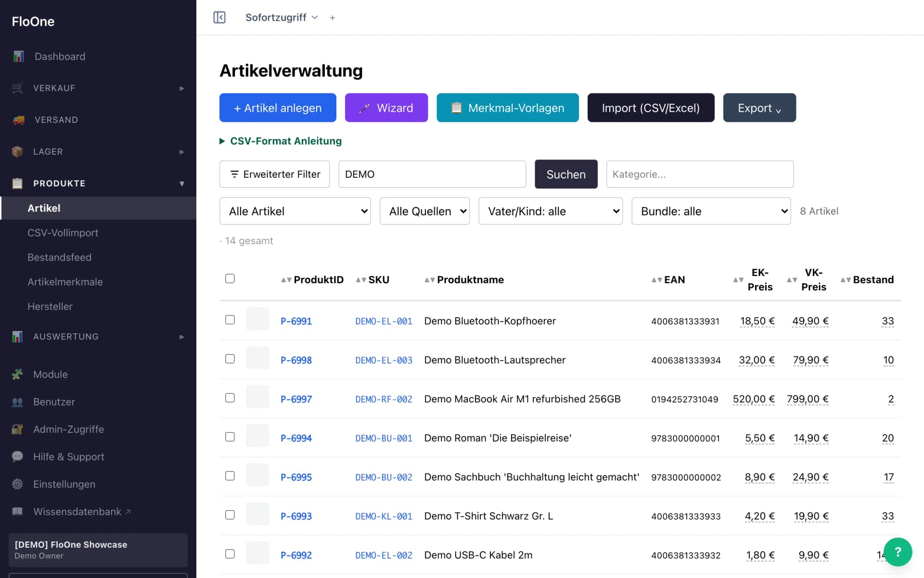Select checkbox for row P-6994
The height and width of the screenshot is (578, 924).
[230, 437]
